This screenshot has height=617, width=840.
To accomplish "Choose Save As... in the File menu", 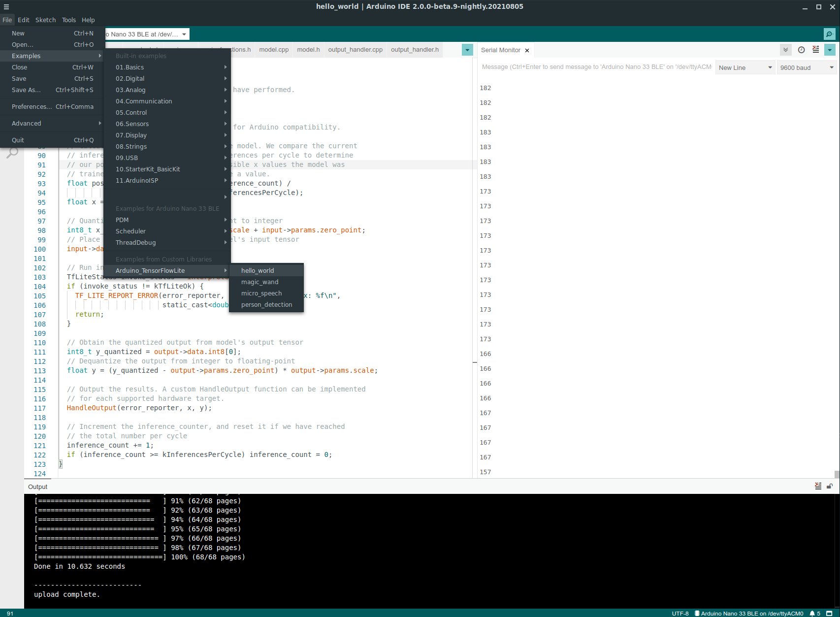I will tap(52, 90).
